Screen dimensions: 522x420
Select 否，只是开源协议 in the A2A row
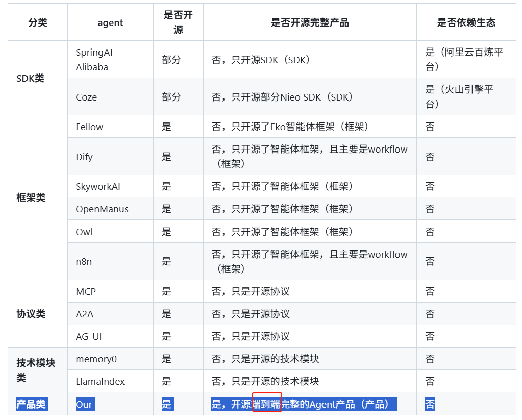point(251,314)
